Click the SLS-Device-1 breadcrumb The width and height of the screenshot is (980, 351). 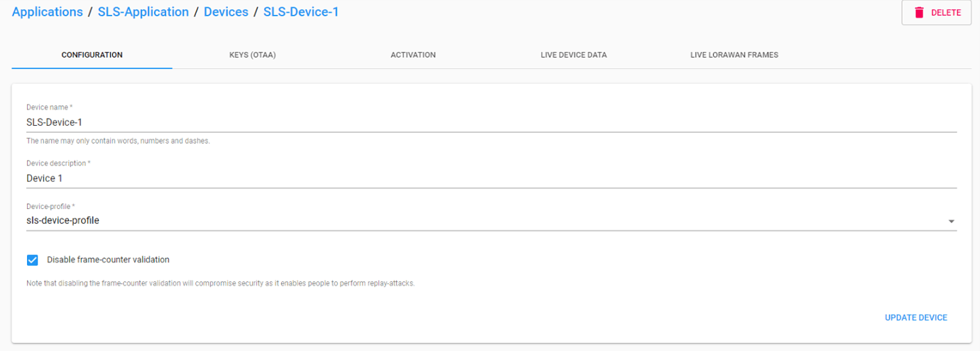point(301,12)
